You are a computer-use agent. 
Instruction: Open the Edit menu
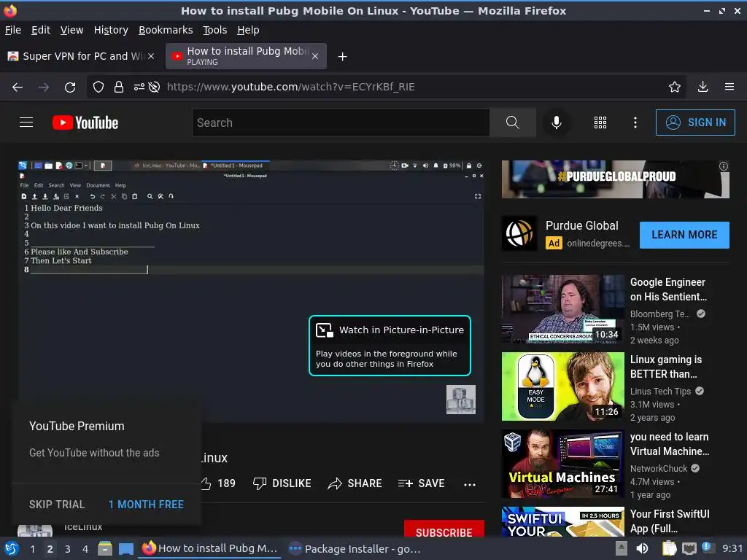coord(41,30)
